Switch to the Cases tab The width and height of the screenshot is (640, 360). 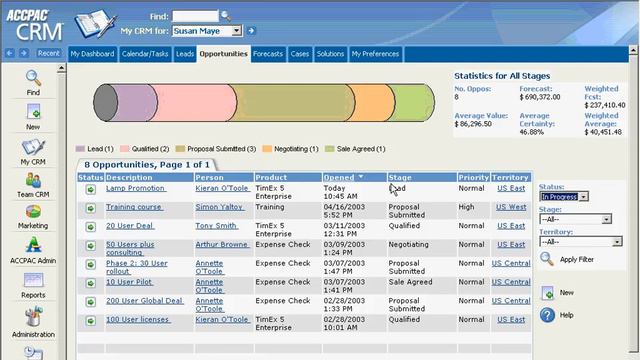point(300,54)
